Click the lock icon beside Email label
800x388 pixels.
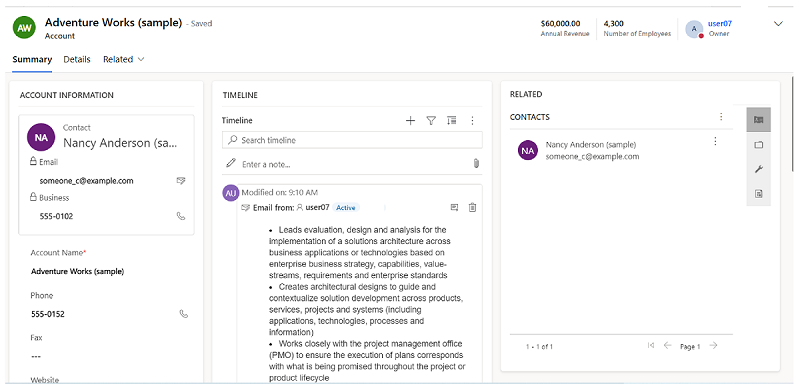[x=33, y=162]
